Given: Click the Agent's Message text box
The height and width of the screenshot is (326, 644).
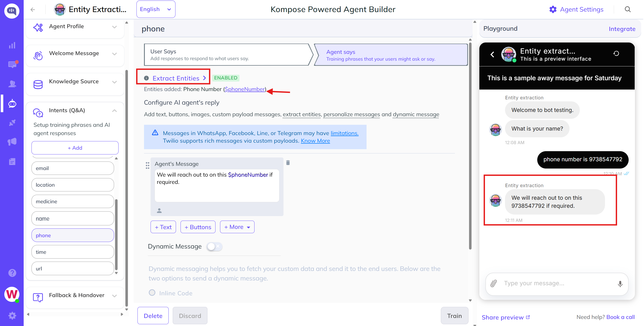Looking at the screenshot, I should tap(217, 186).
